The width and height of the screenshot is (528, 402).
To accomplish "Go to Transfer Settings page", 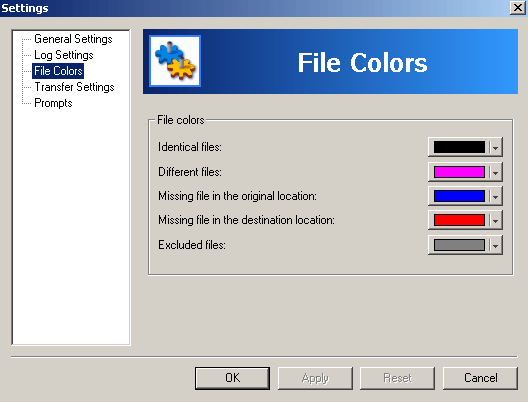I will (74, 87).
